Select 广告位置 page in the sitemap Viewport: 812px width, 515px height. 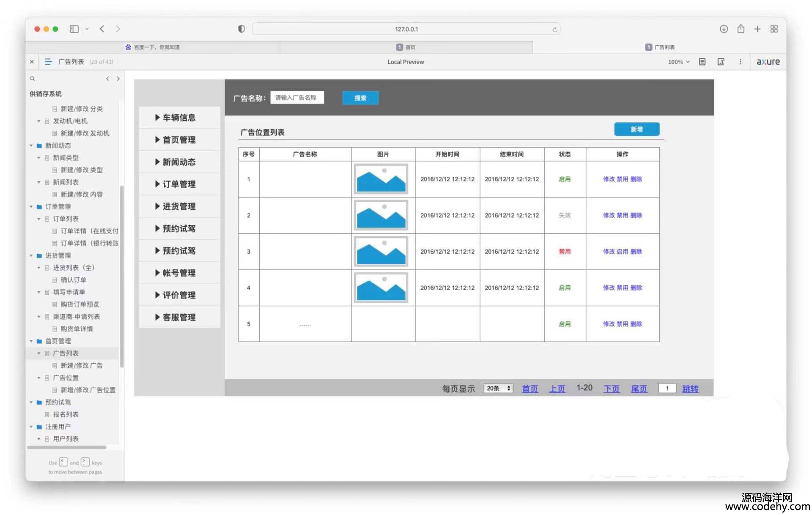click(x=66, y=378)
